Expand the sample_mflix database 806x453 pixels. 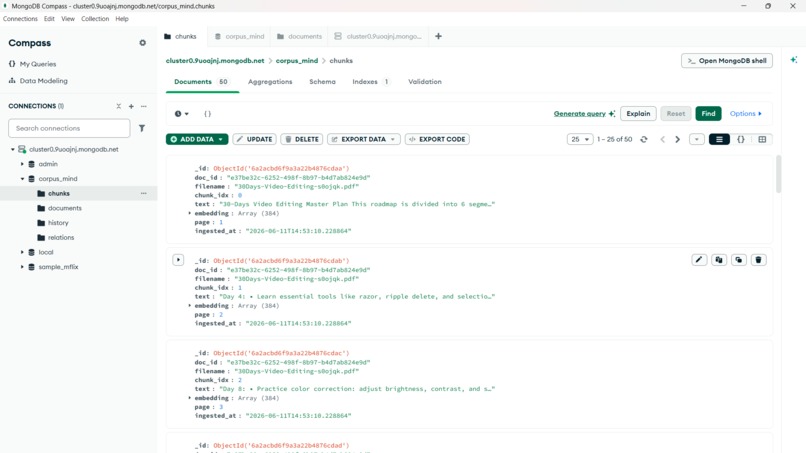tap(22, 267)
